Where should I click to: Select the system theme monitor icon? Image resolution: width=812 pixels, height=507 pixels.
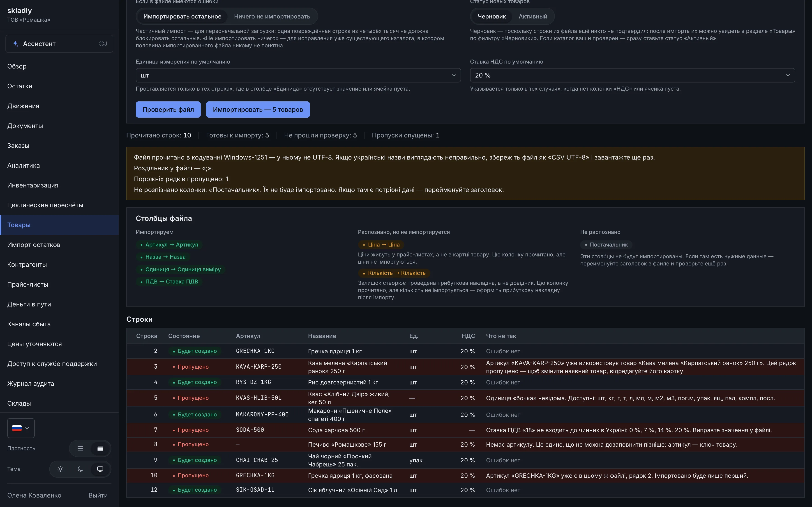tap(100, 469)
